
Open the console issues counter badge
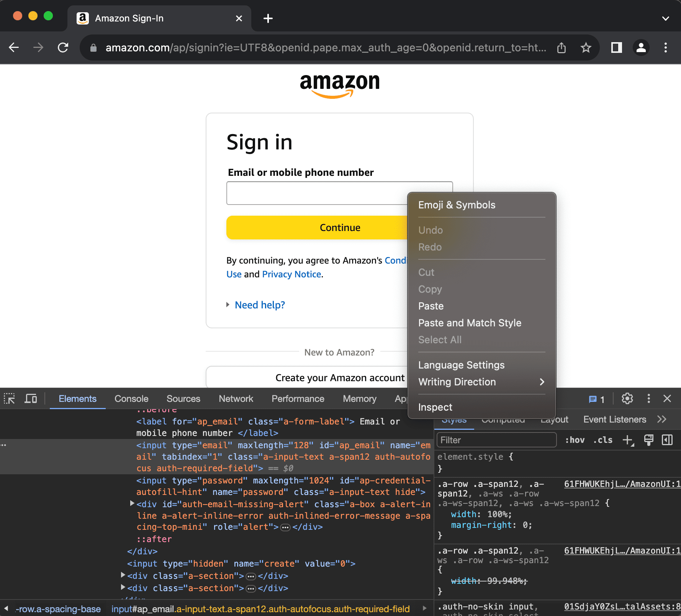(596, 400)
